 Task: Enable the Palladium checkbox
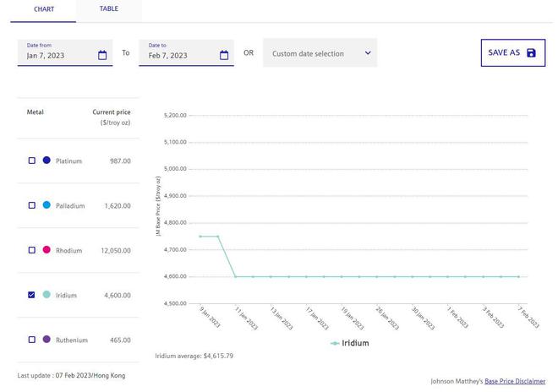point(32,205)
